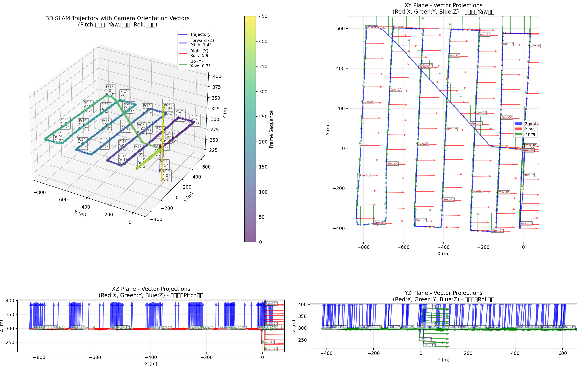Screen dimensions: 581x392
Task: Click the 250 tick on the colorbar
Action: pyautogui.click(x=263, y=117)
